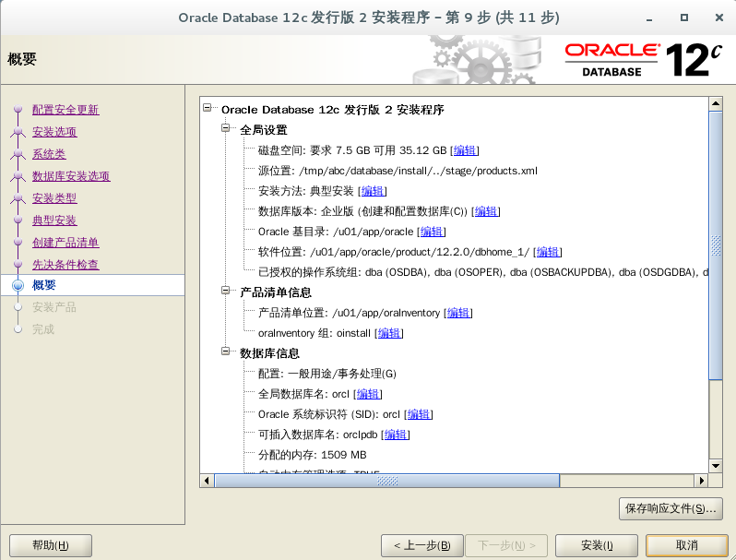Go back with 上一步 button
The image size is (736, 560).
422,545
